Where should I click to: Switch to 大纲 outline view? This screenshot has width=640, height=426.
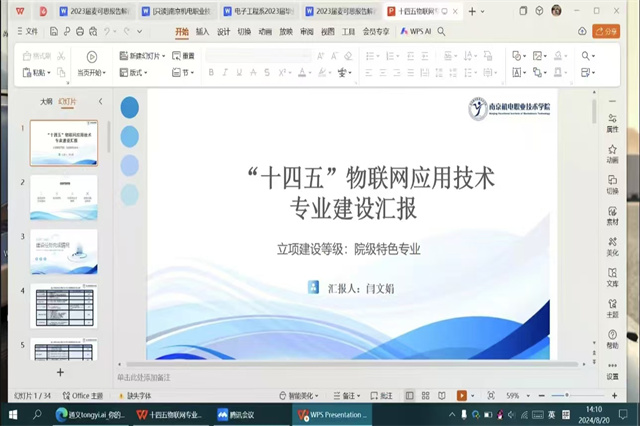(46, 102)
